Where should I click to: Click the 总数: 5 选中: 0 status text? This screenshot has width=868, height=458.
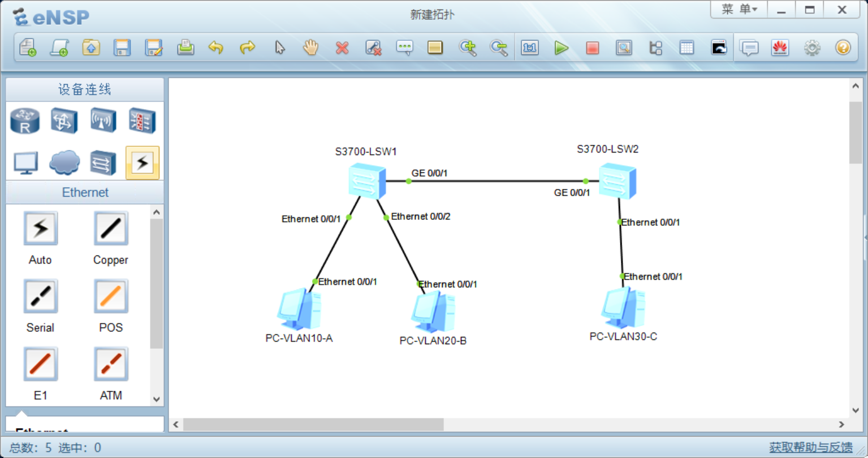(x=55, y=448)
